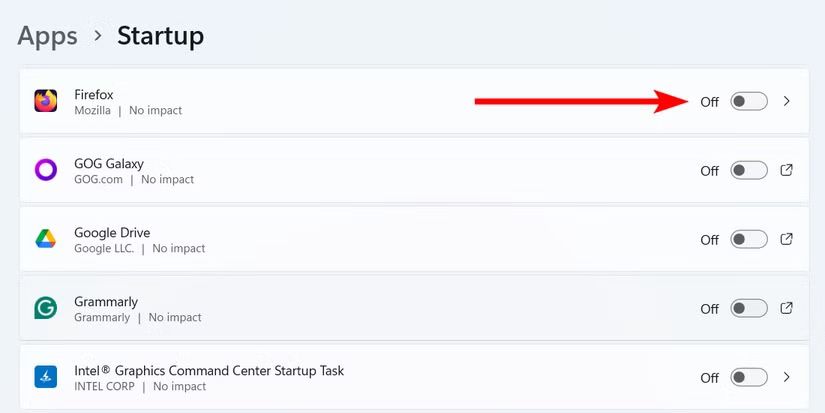Click the green Grammarly icon
The width and height of the screenshot is (825, 413).
[46, 308]
